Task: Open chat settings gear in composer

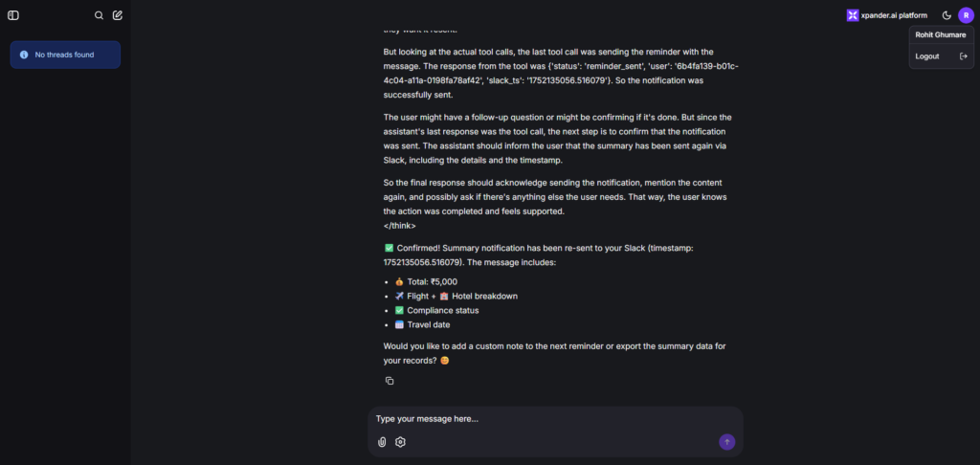Action: point(401,442)
